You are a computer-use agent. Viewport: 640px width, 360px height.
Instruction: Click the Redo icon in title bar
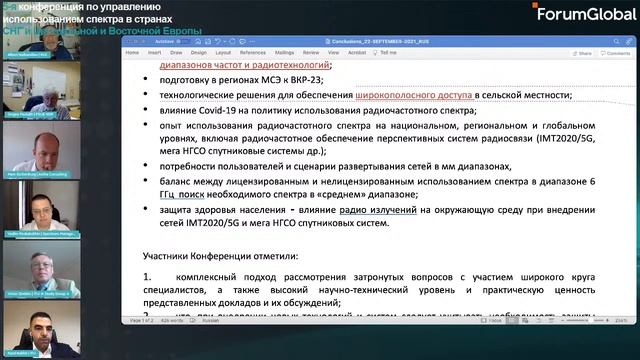(x=232, y=42)
